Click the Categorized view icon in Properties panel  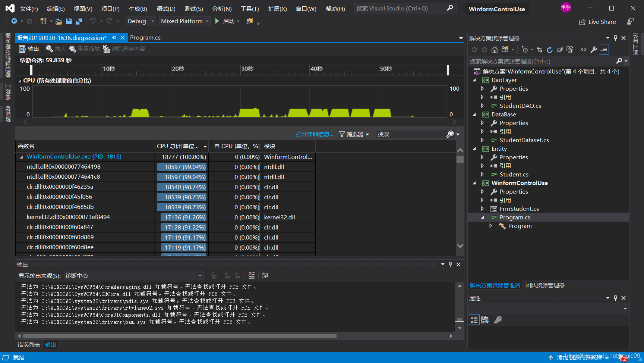click(x=474, y=320)
